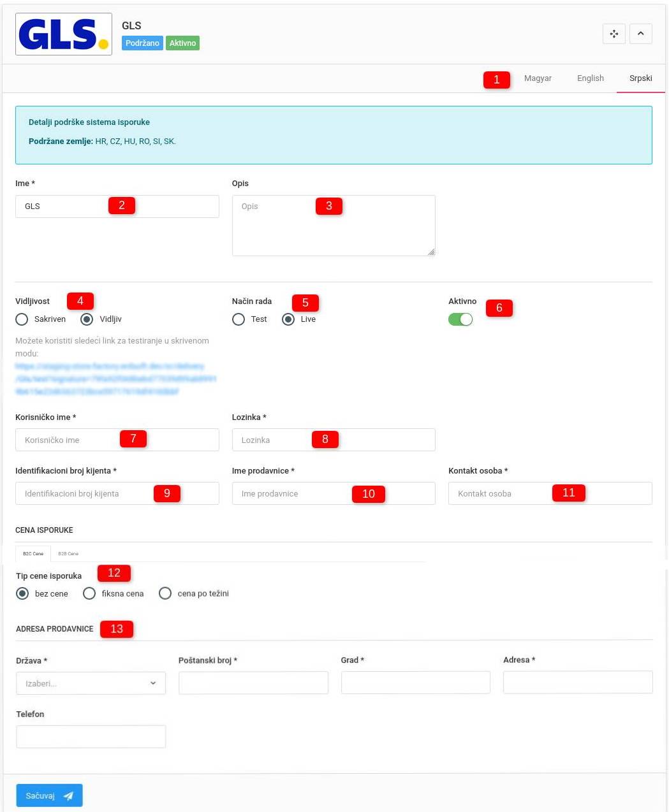Click the Opis description text area

pos(334,226)
